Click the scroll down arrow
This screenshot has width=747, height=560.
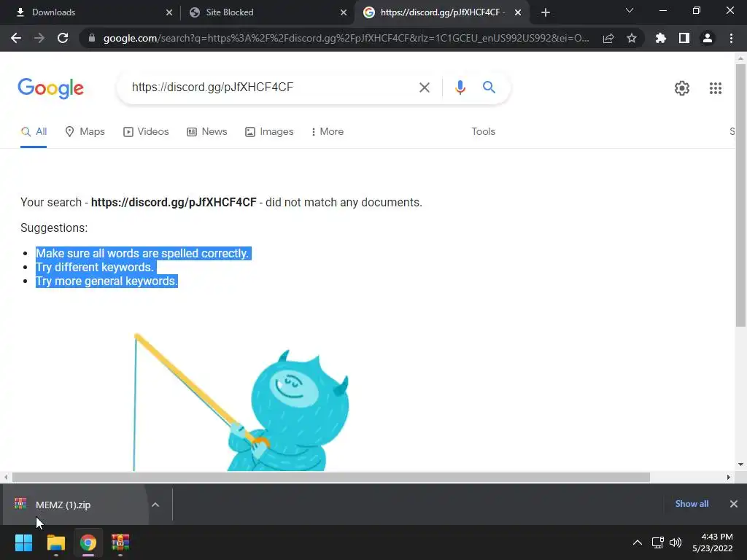[x=740, y=464]
